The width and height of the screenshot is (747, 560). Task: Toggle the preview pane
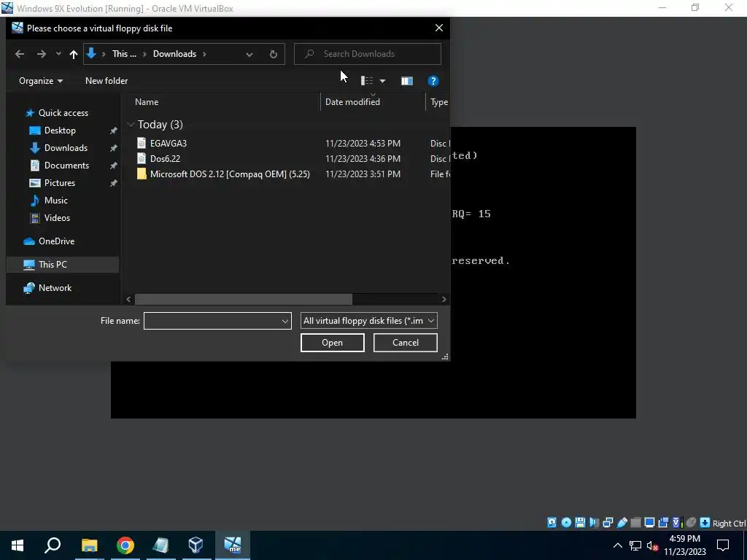[407, 81]
